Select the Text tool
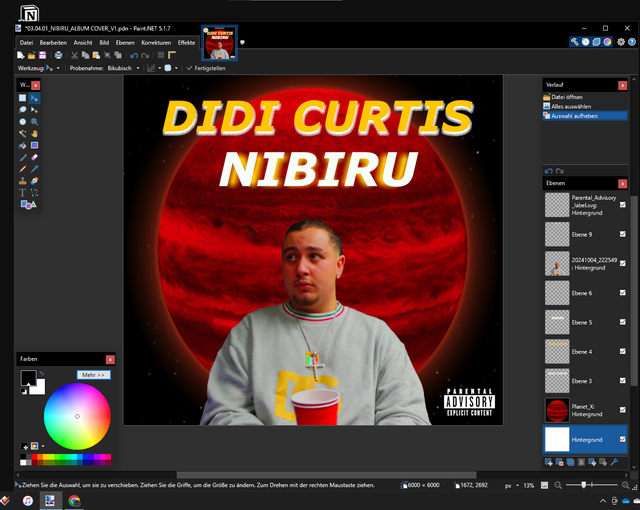Screen dimensions: 640x510 pyautogui.click(x=22, y=193)
